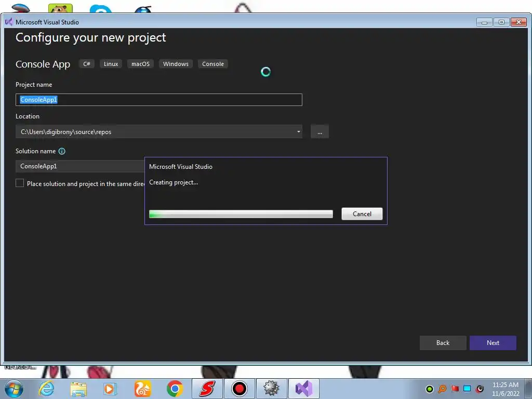The height and width of the screenshot is (399, 532).
Task: Open UC Browser from taskbar
Action: [x=142, y=389]
